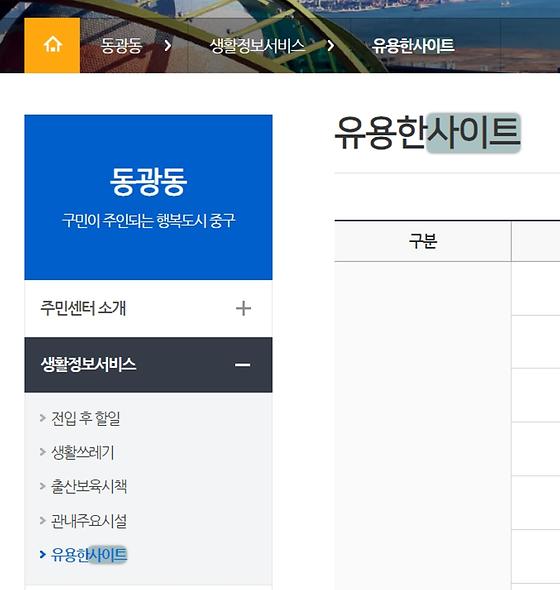Click the chevron after 동광동 in breadcrumb
Screen dimensions: 560x590
[x=168, y=46]
